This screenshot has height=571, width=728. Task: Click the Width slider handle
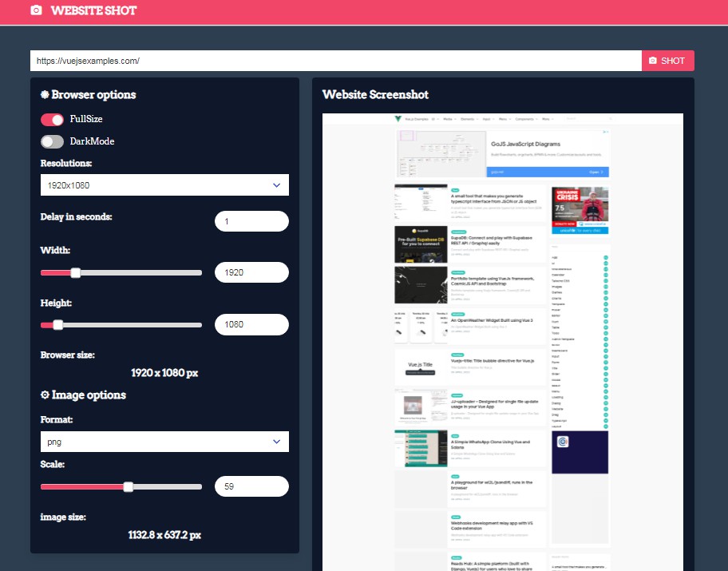(76, 272)
